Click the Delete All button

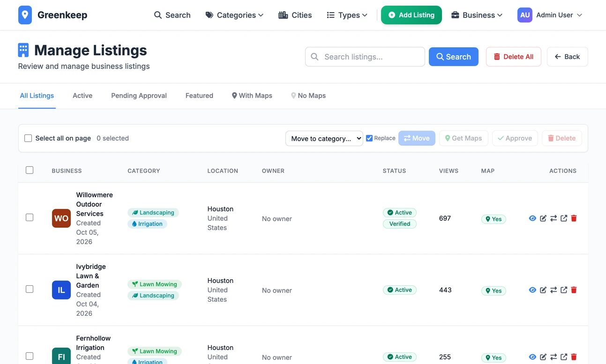(x=514, y=57)
